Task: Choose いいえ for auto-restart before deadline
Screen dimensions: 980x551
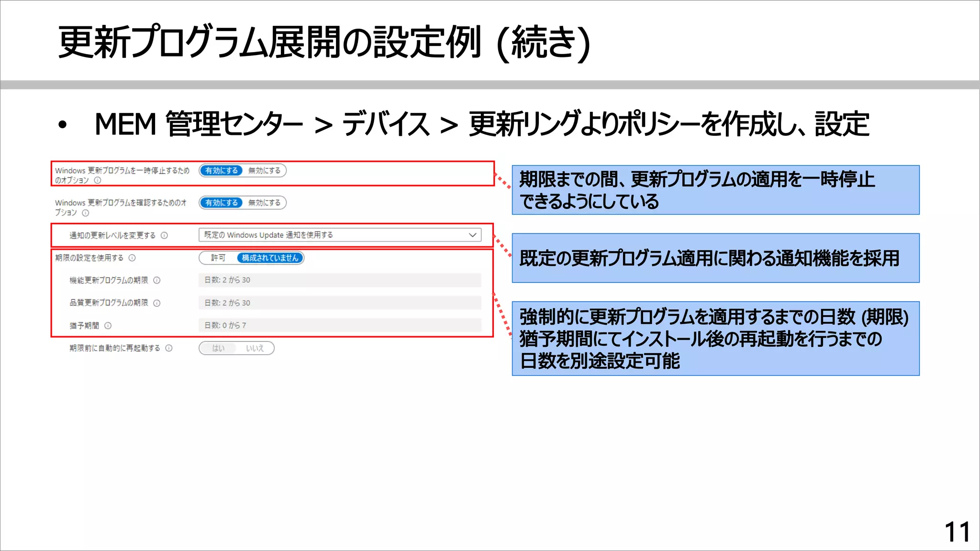Action: [255, 348]
